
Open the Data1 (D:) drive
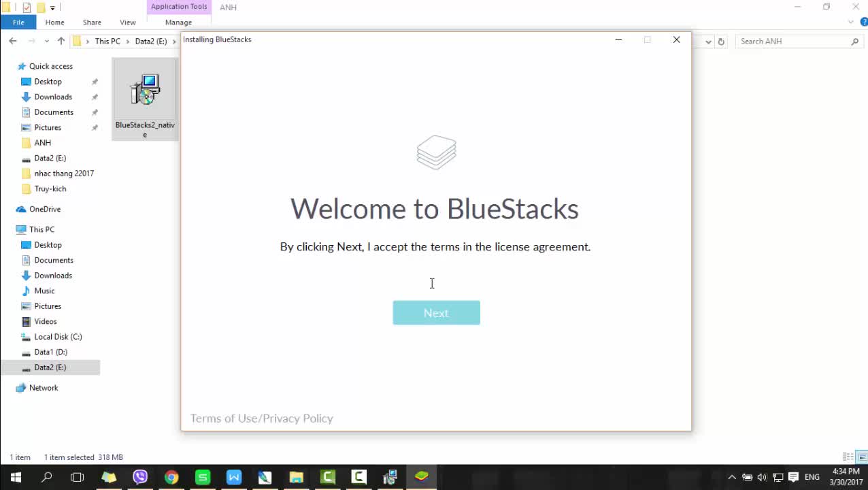[x=50, y=352]
